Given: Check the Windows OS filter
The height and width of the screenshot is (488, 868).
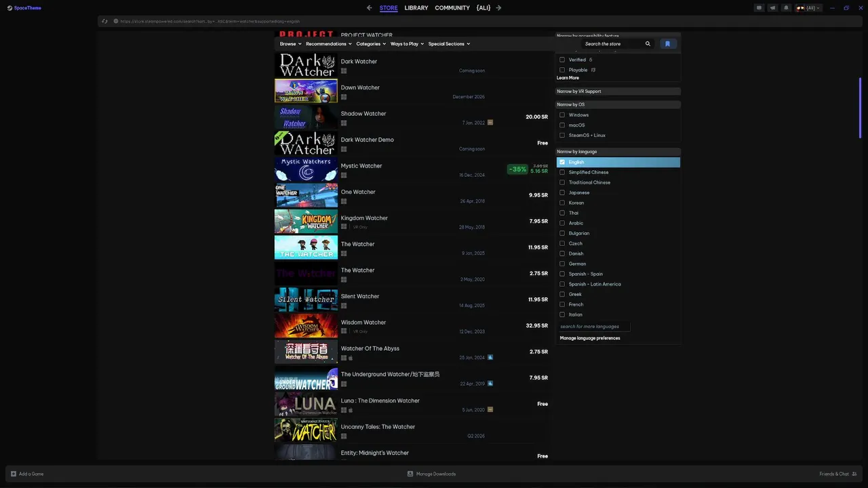Looking at the screenshot, I should [x=562, y=115].
